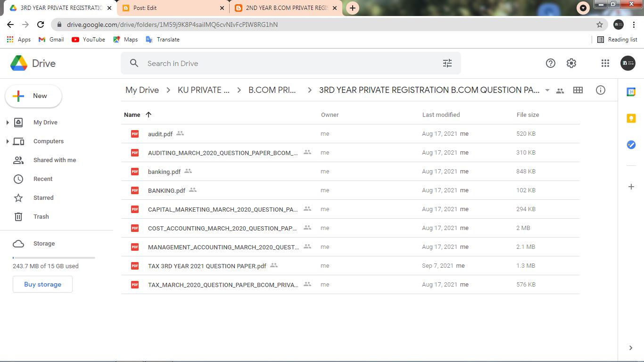644x362 pixels.
Task: Open Drive Settings gear icon
Action: [x=571, y=63]
